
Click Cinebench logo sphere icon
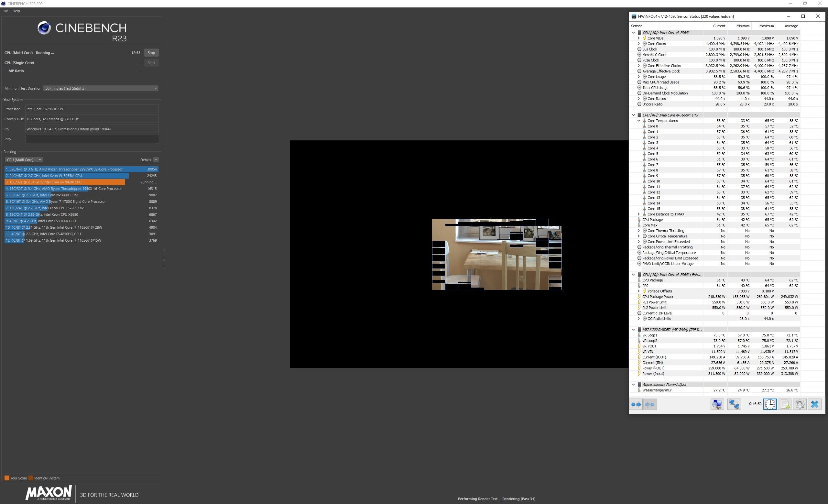coord(44,28)
